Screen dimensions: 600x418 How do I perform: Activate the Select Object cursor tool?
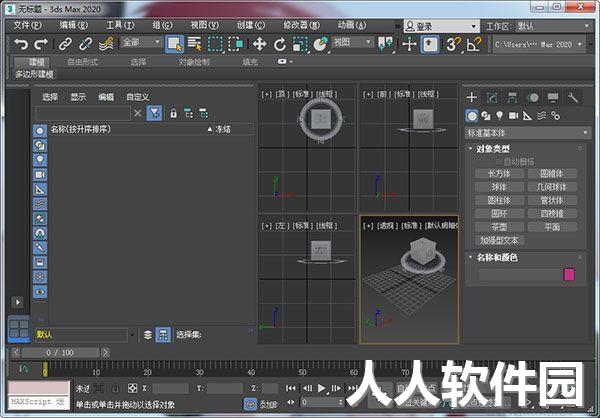174,44
